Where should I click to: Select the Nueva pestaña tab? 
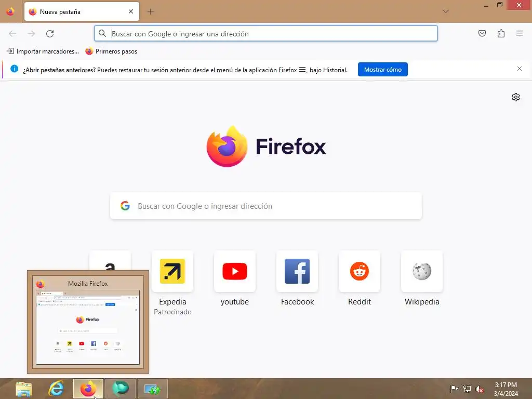(82, 11)
